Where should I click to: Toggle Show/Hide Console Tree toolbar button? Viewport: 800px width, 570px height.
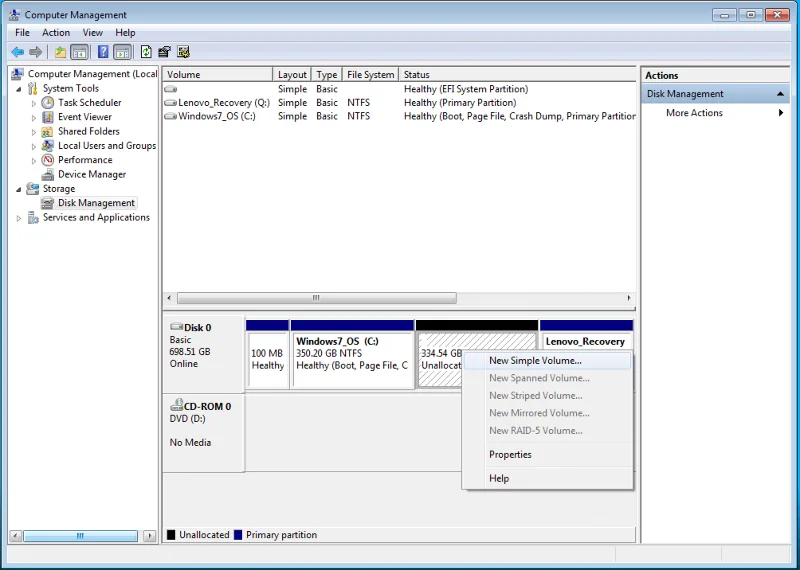point(79,52)
